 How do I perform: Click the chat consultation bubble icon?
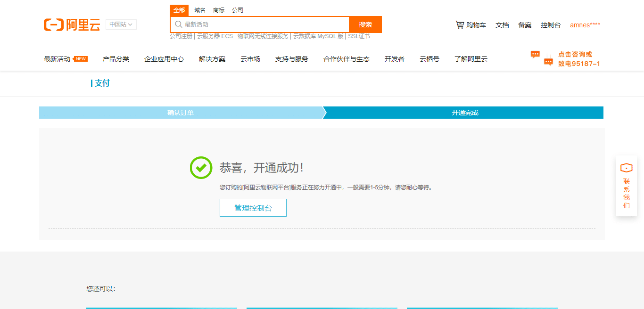(x=535, y=54)
